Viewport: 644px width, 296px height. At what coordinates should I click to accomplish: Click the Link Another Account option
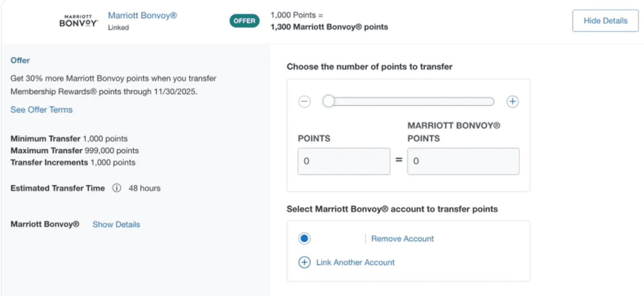point(355,262)
